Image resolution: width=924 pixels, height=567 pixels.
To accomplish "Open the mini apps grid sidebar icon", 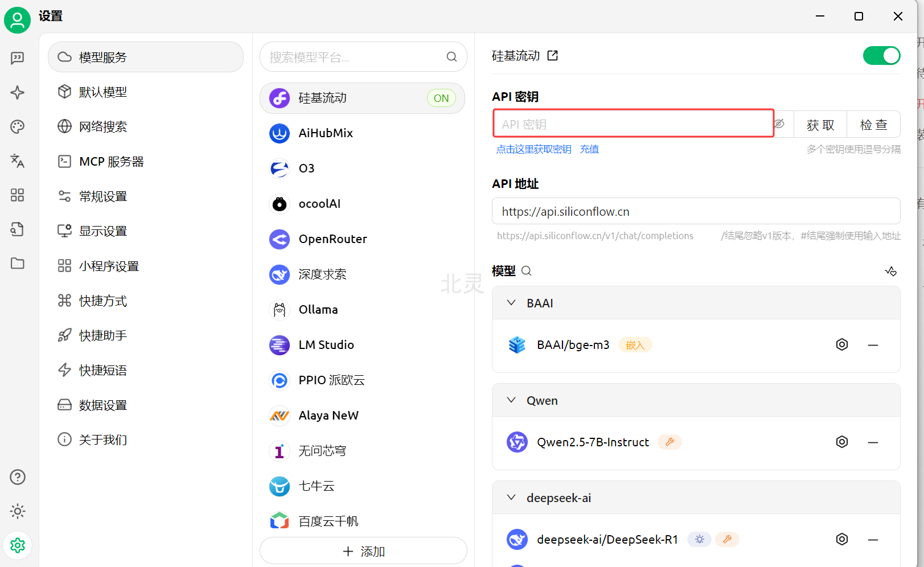I will tap(18, 195).
